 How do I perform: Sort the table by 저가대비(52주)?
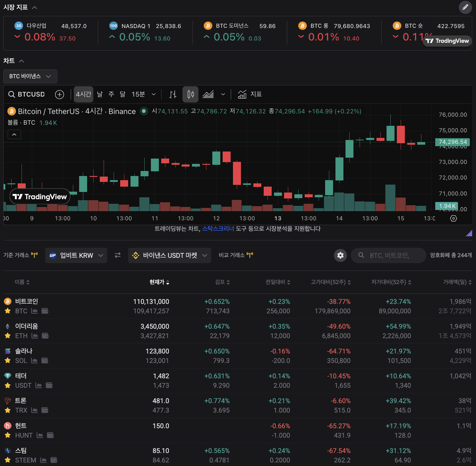click(x=391, y=282)
